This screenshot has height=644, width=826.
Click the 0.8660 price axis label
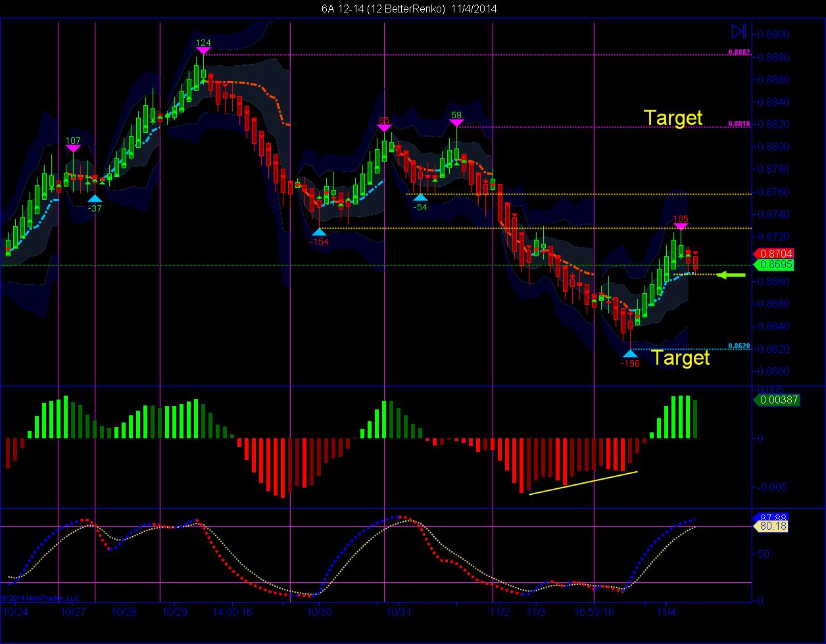tap(773, 304)
